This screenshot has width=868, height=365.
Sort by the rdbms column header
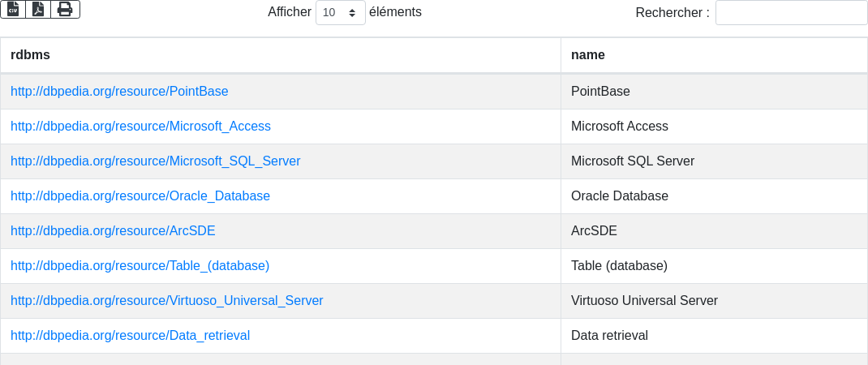(x=30, y=55)
